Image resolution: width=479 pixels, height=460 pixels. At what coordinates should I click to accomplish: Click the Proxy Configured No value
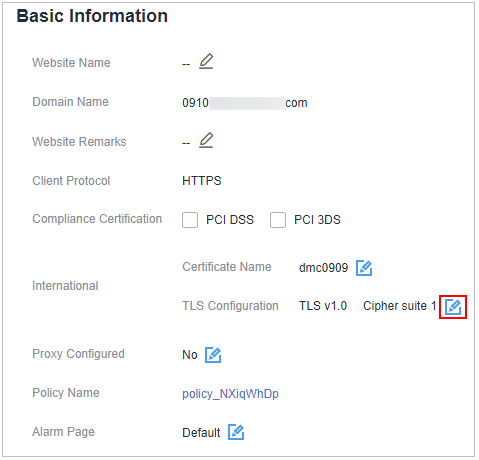tap(190, 355)
